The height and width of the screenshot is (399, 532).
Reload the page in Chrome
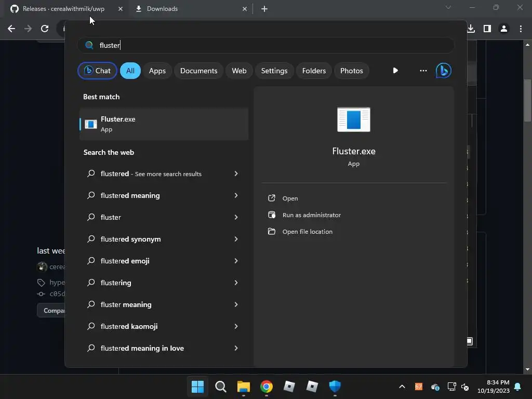tap(45, 29)
